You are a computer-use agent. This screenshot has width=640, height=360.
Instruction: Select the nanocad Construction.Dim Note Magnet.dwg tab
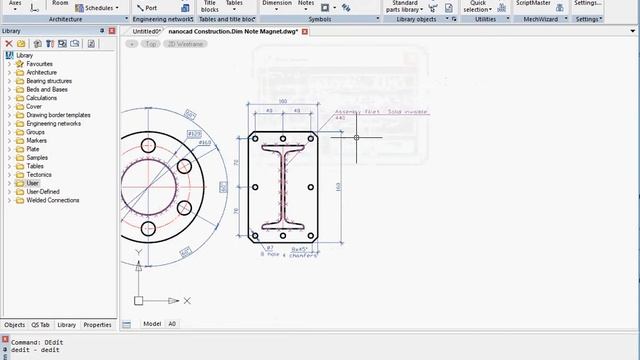click(233, 31)
